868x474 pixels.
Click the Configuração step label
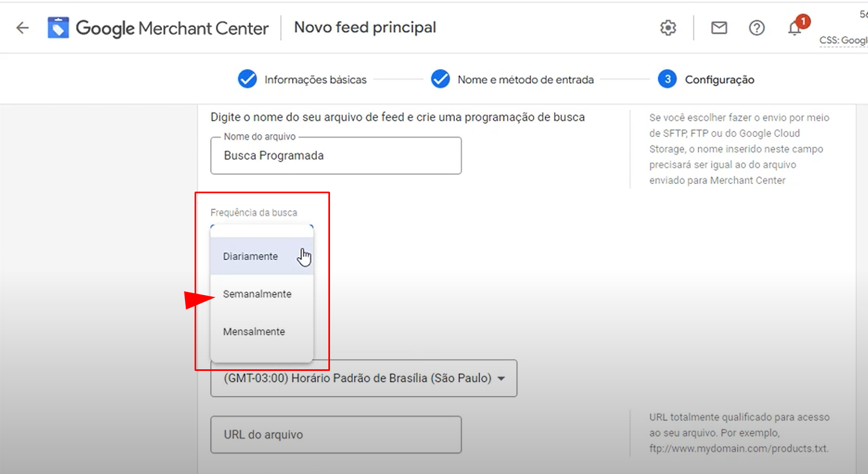[720, 80]
